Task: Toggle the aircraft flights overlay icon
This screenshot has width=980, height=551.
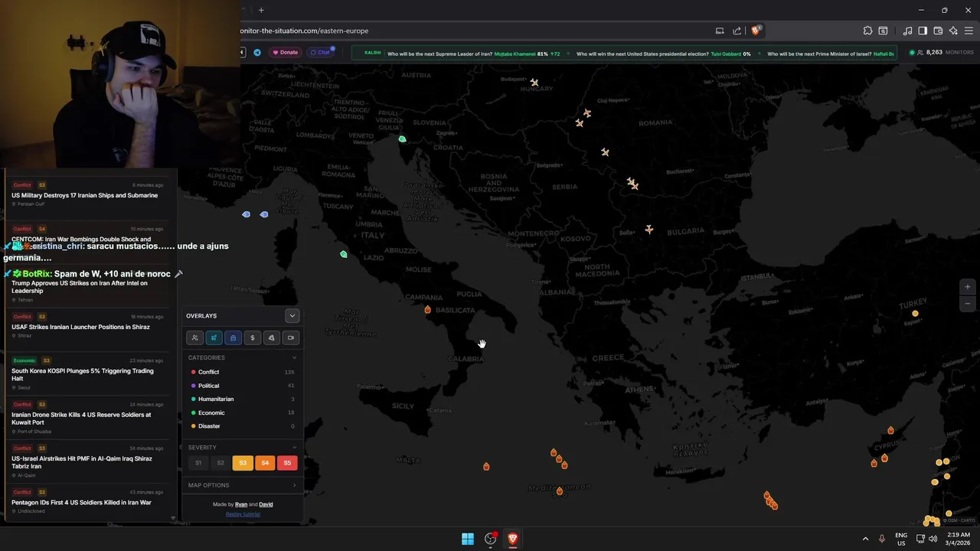Action: coord(214,337)
